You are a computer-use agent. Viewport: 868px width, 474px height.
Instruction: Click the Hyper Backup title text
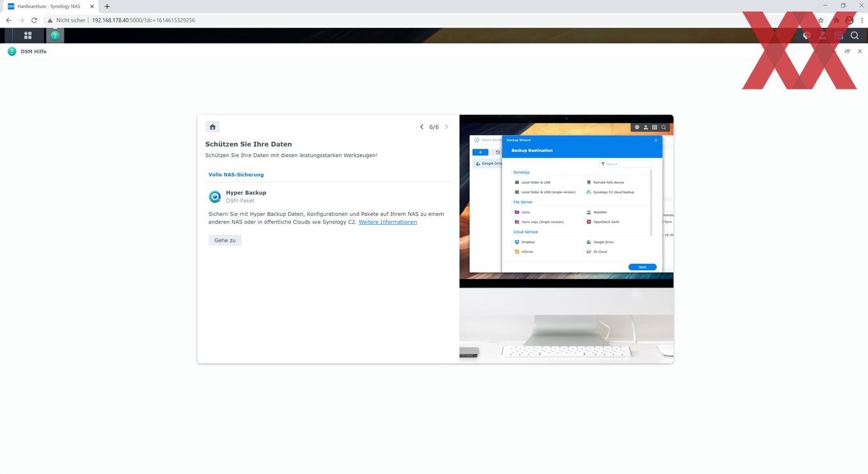246,192
